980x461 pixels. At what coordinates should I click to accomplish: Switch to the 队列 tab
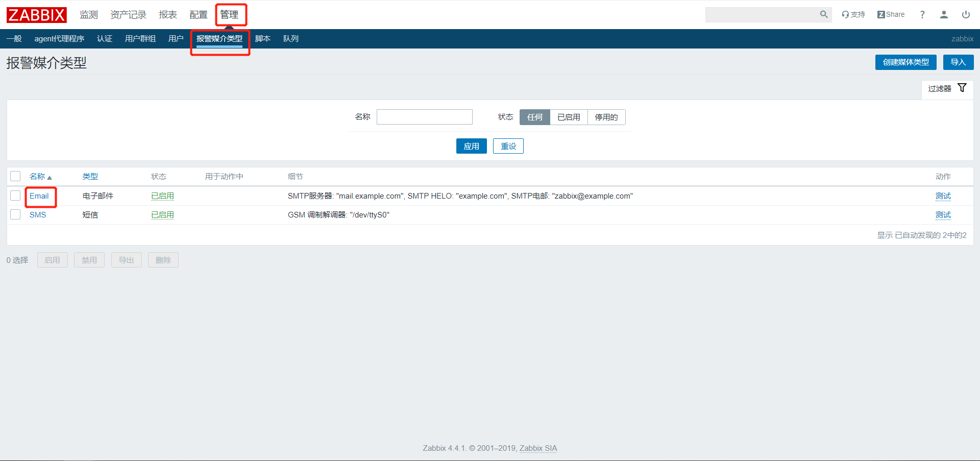(x=290, y=38)
